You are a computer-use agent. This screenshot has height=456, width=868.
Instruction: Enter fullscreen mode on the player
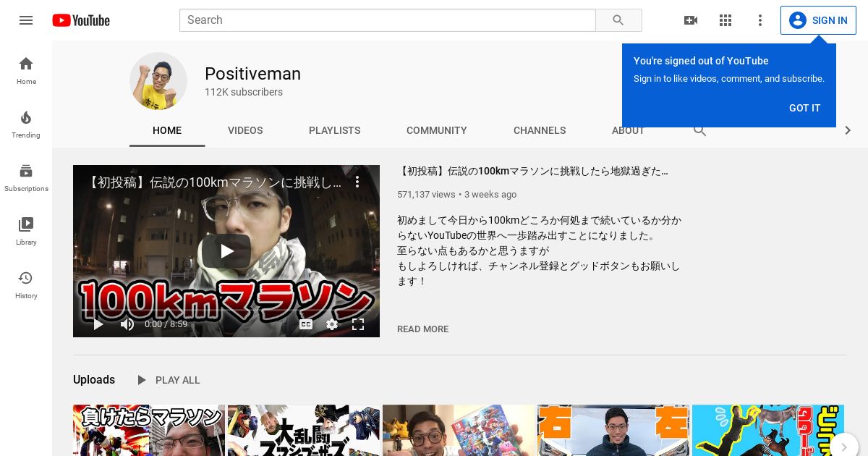pos(358,324)
